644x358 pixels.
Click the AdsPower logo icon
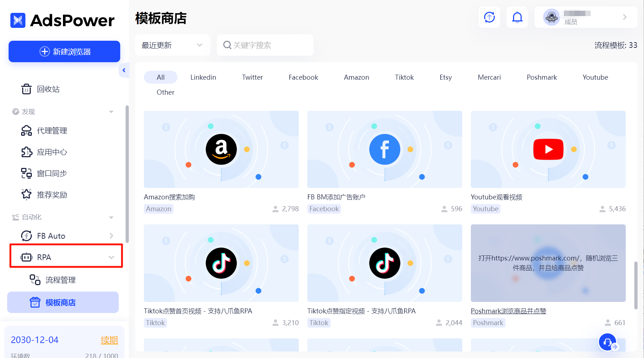pyautogui.click(x=18, y=20)
